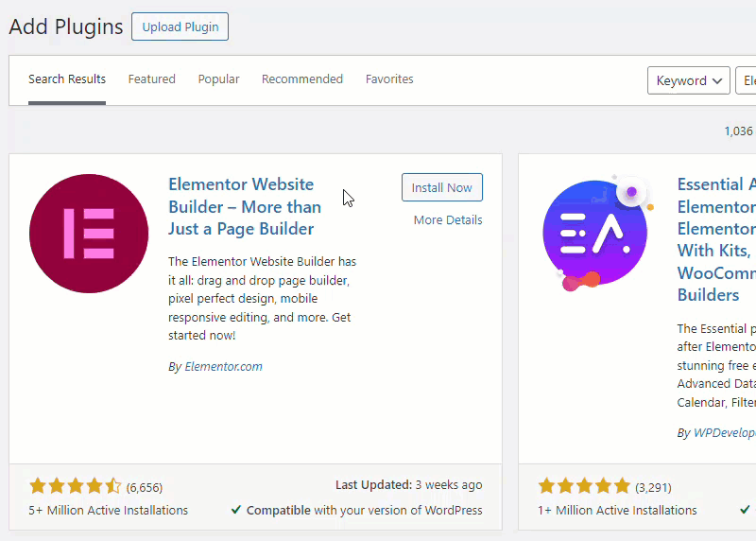Open the Essential Addons plugin title link
This screenshot has width=756, height=541.
click(716, 239)
